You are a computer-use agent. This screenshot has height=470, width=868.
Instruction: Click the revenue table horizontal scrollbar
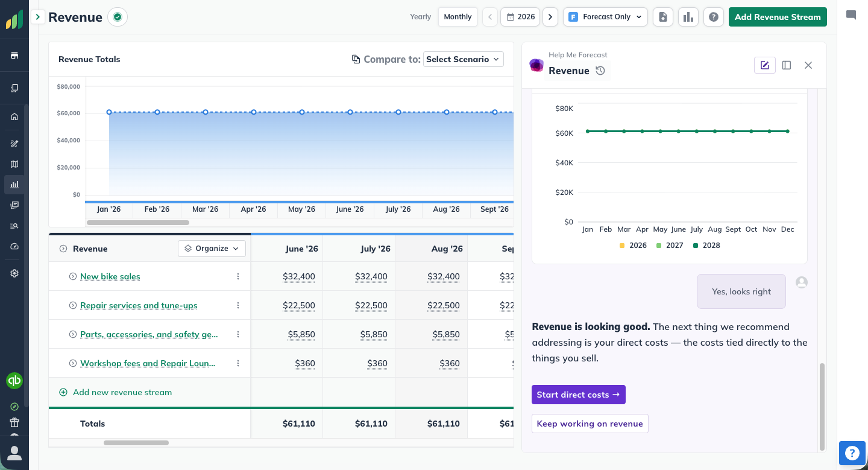point(136,443)
